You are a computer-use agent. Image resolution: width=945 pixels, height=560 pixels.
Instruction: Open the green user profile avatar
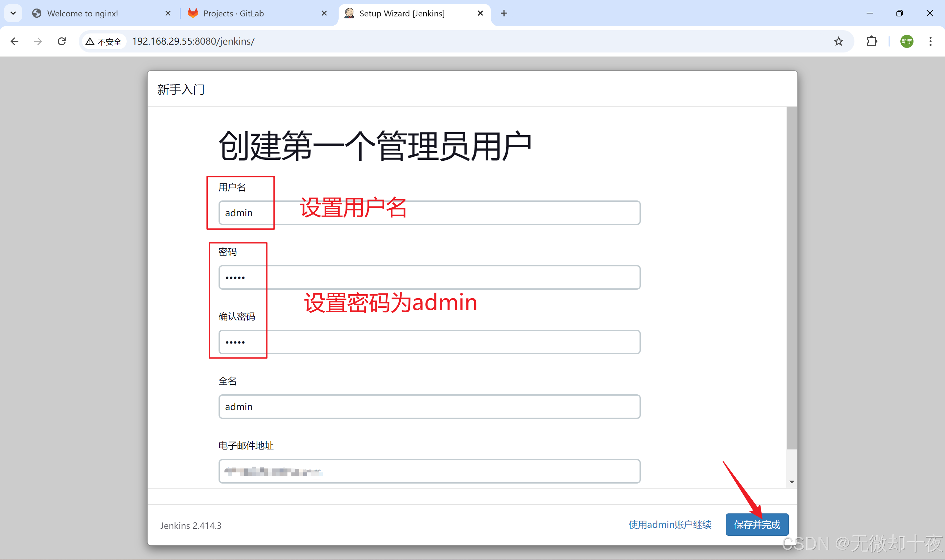coord(907,41)
